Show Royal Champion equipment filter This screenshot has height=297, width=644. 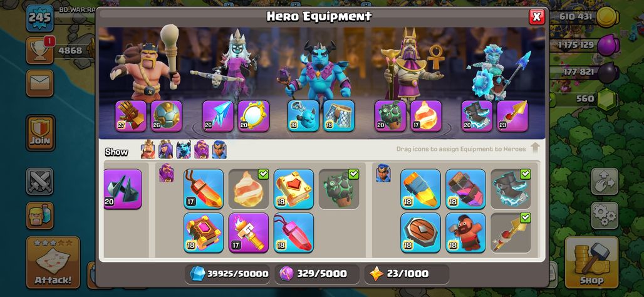219,150
